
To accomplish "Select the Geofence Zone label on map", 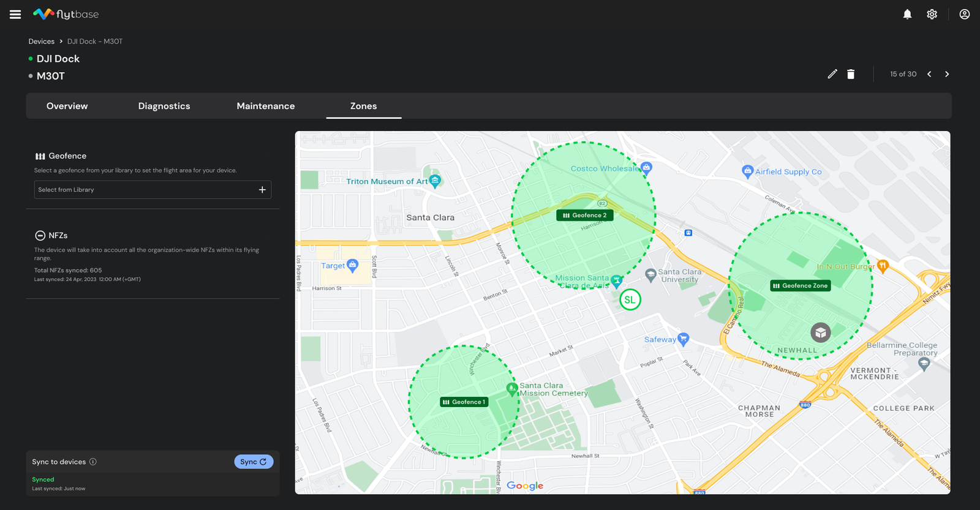I will point(801,286).
